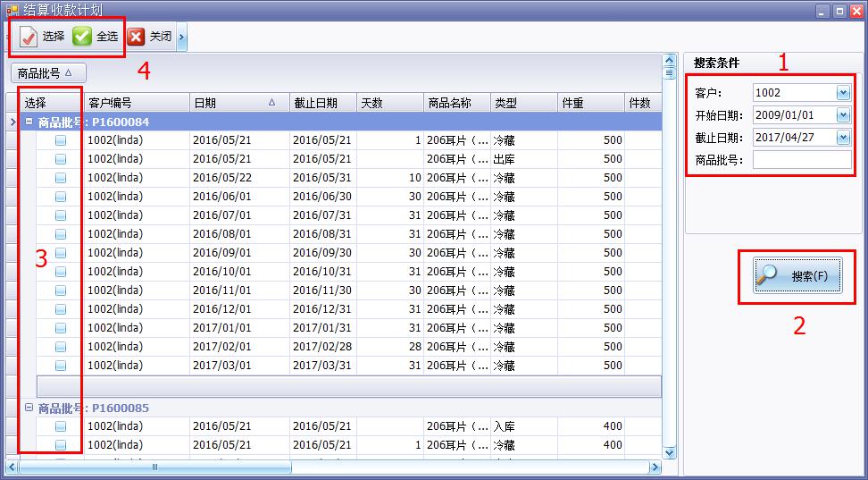Click the 关闭 (Close) red X icon
Viewport: 868px width, 480px height.
[x=136, y=37]
